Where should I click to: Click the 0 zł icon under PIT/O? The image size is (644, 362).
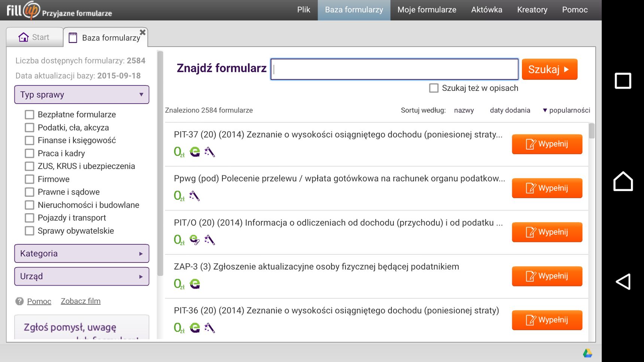point(179,240)
